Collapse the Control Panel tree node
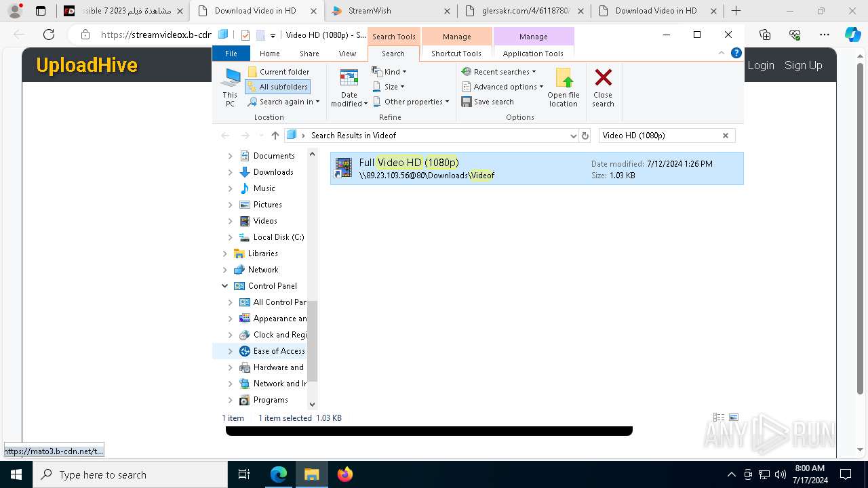 (x=225, y=286)
